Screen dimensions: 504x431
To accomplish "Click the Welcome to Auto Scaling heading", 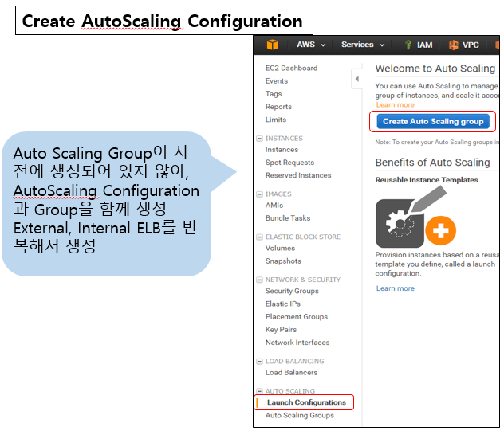I will coord(435,69).
